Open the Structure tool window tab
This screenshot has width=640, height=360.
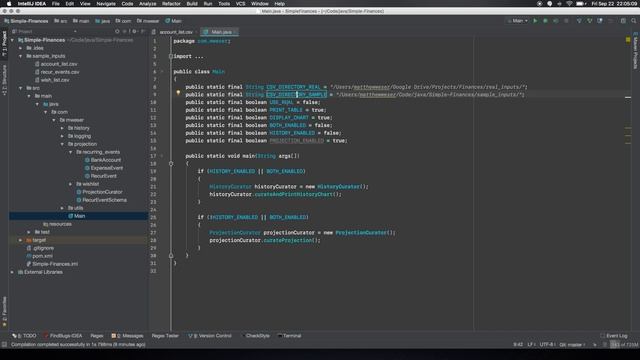click(x=4, y=80)
